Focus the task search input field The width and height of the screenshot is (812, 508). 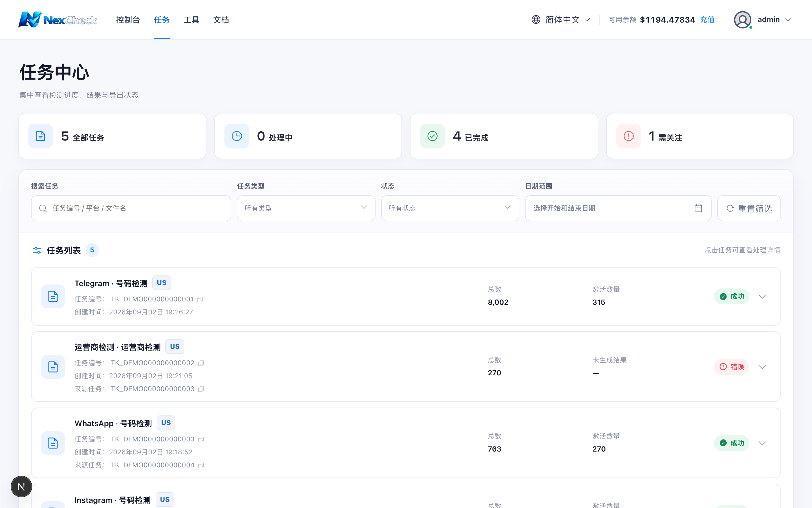(131, 208)
